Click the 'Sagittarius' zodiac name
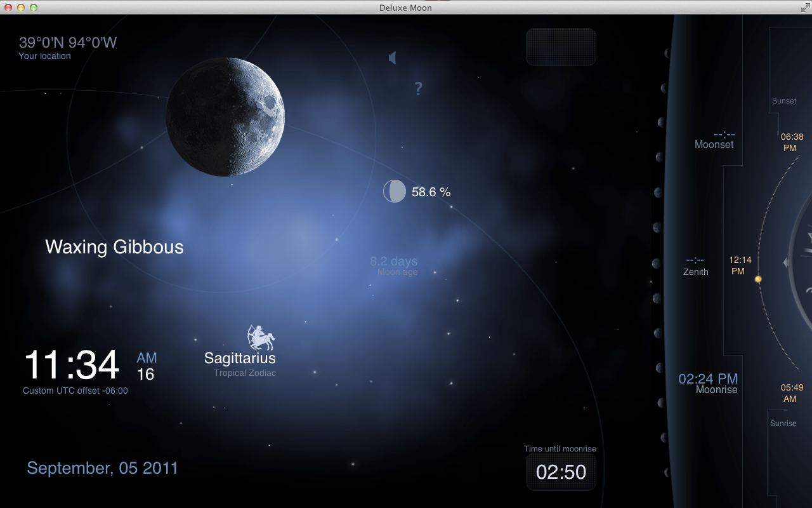Image resolution: width=812 pixels, height=508 pixels. pyautogui.click(x=240, y=358)
